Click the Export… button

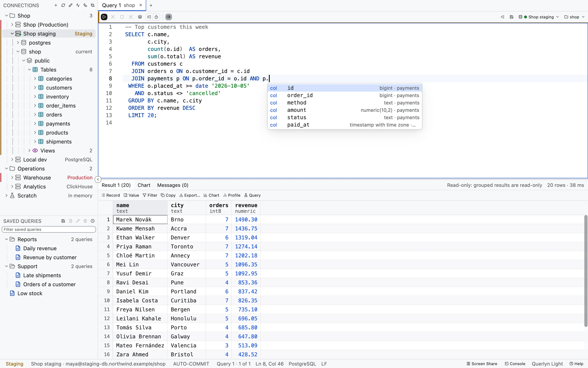[190, 195]
